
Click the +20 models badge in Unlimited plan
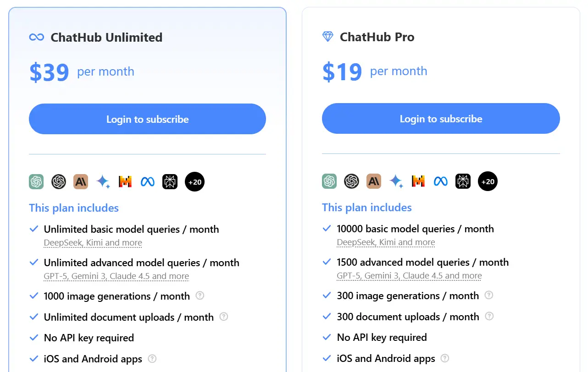click(194, 182)
